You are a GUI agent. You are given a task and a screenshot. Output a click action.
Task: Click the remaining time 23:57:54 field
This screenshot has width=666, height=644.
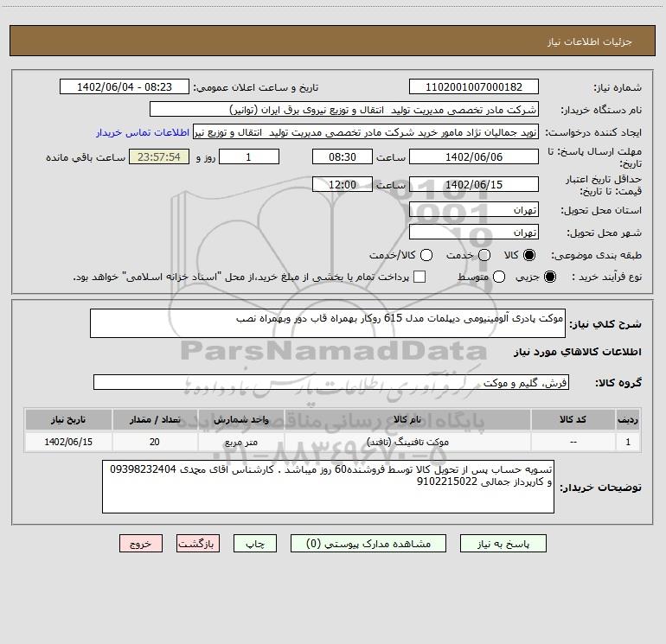pyautogui.click(x=159, y=156)
